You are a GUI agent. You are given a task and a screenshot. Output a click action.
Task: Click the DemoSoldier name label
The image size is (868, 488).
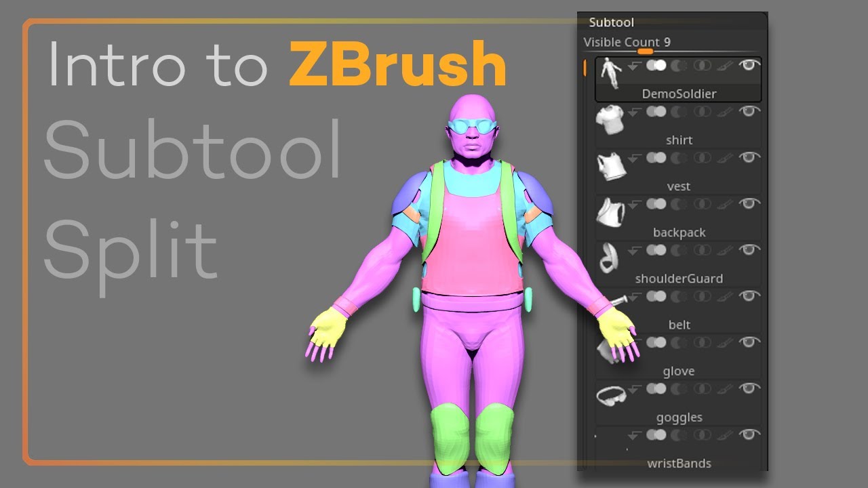point(679,94)
